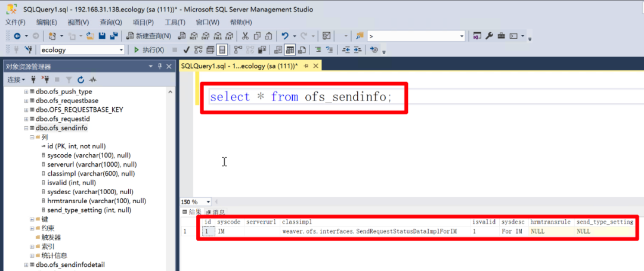Click the 新建查询(N) button
644x271 pixels.
tap(150, 36)
